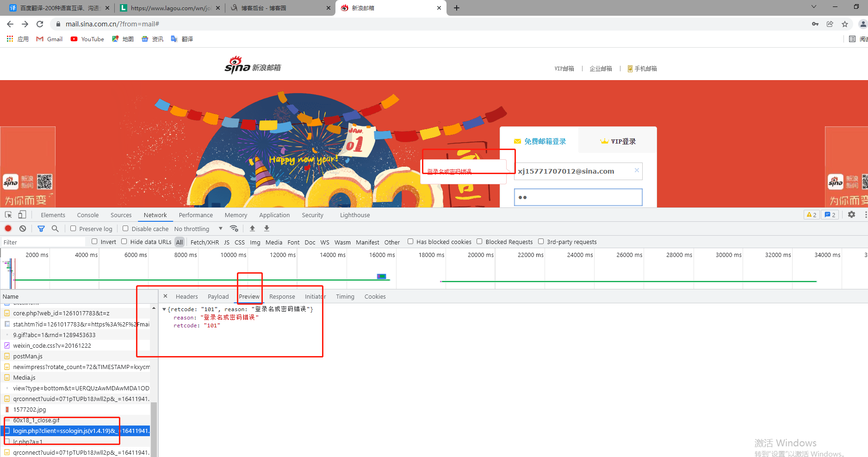Viewport: 868px width, 457px height.
Task: Open the DevTools more options menu
Action: tap(865, 214)
